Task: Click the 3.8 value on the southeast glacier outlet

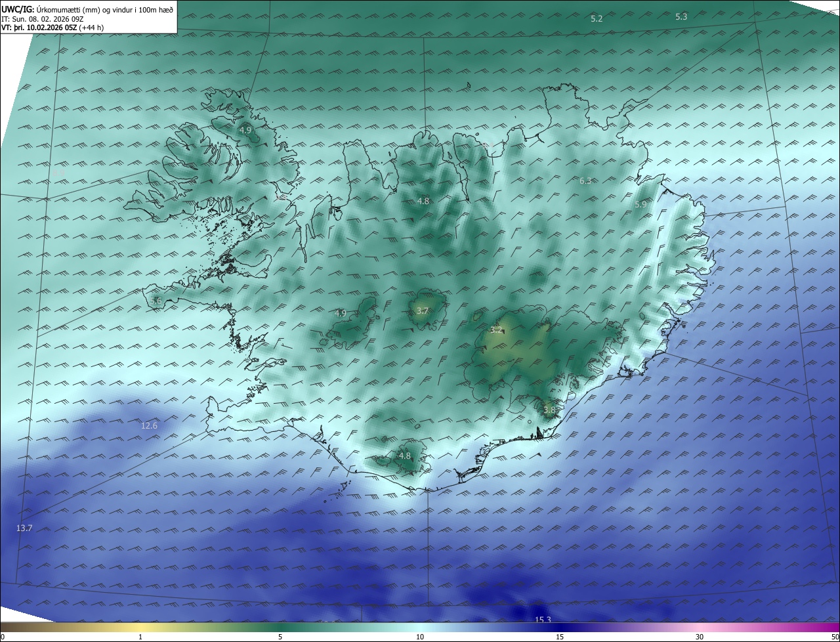Action: pyautogui.click(x=549, y=410)
